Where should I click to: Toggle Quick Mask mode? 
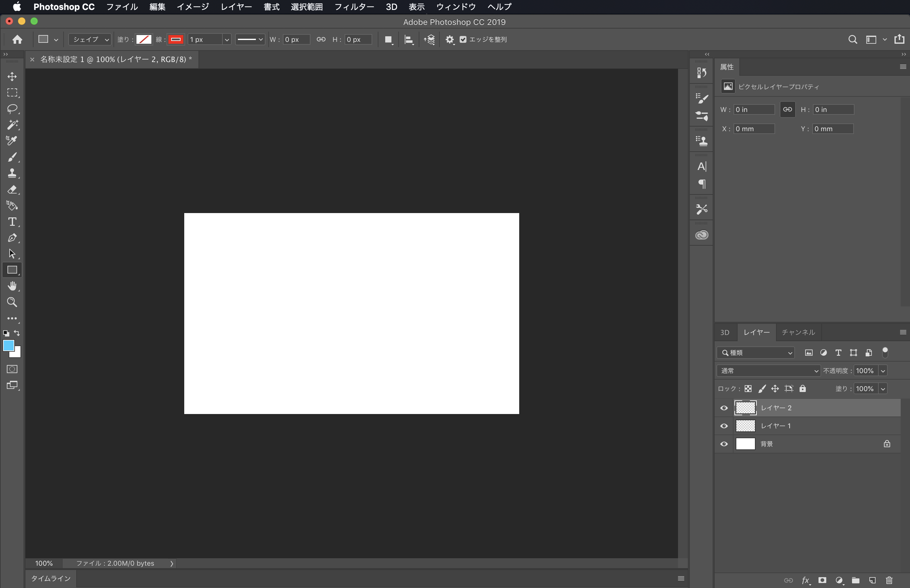12,369
